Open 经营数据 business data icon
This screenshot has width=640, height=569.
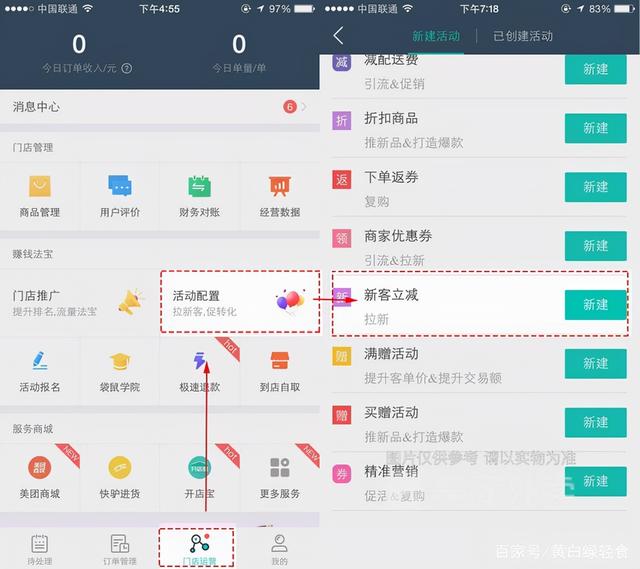tap(280, 186)
